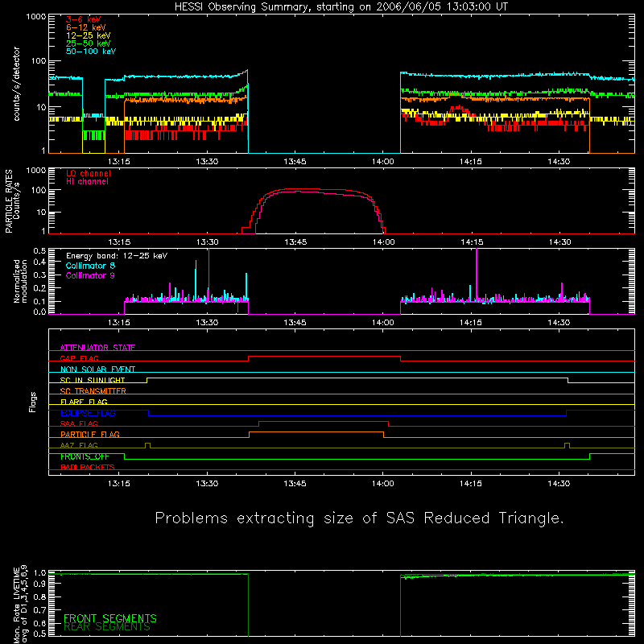Select the 50-100 keV legend label
644x644 pixels.
[x=91, y=52]
